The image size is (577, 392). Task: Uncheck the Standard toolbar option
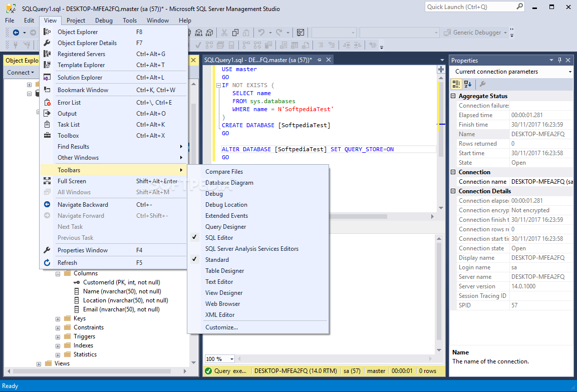217,260
